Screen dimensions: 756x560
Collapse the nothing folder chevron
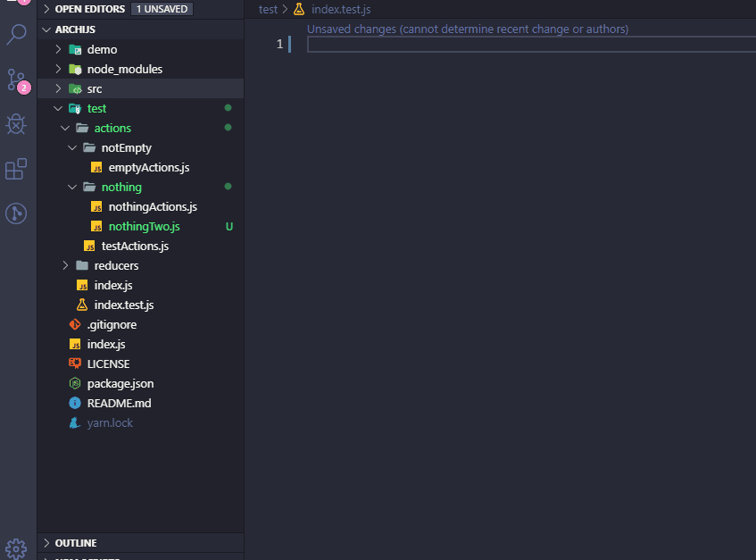[72, 188]
